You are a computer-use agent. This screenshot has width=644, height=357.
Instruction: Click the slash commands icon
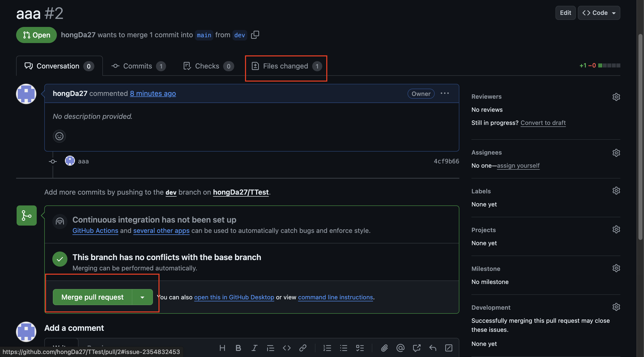tap(449, 348)
